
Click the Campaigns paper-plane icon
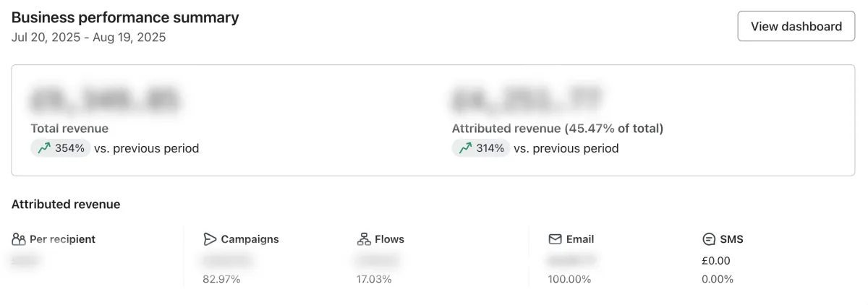tap(210, 239)
